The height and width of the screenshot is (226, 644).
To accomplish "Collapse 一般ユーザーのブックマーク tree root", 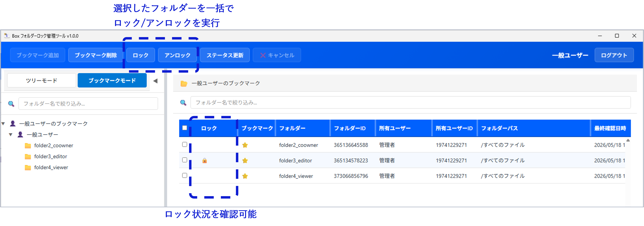I will [3, 124].
